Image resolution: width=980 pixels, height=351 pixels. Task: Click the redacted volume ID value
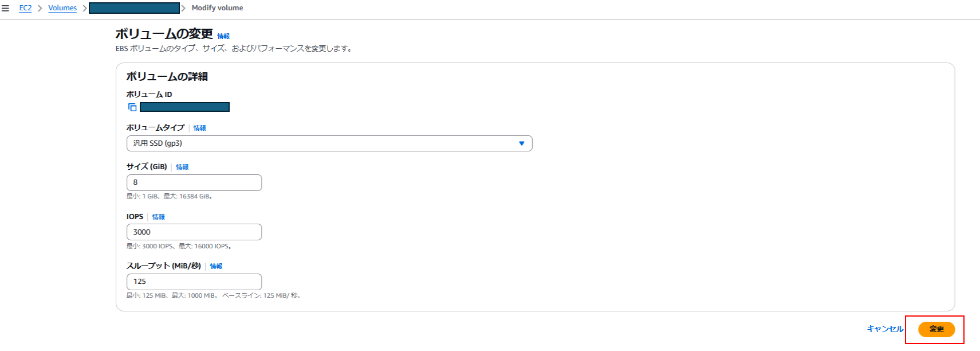click(184, 107)
